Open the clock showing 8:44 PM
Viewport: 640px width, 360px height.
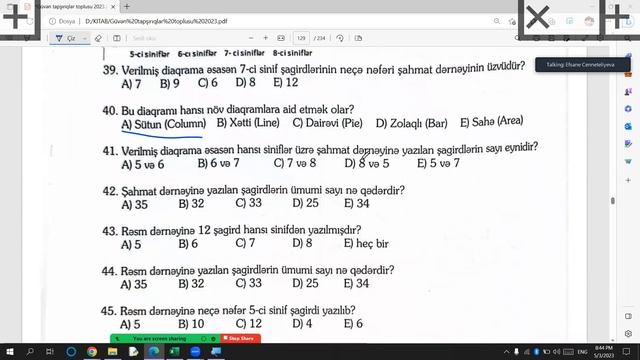pos(604,352)
